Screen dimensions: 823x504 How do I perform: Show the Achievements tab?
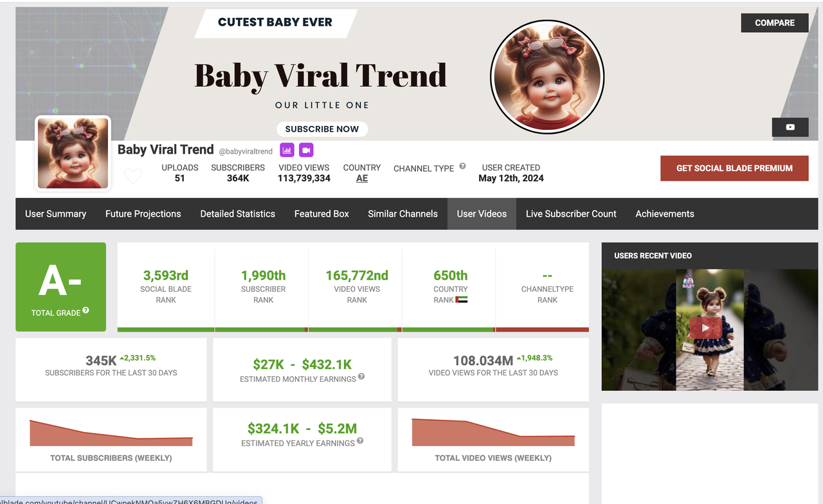click(x=665, y=214)
